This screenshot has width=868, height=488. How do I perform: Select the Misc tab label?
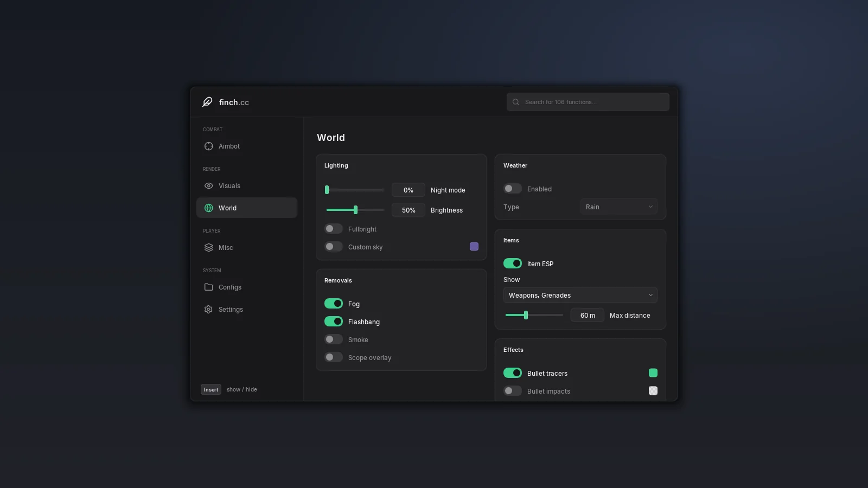click(226, 248)
